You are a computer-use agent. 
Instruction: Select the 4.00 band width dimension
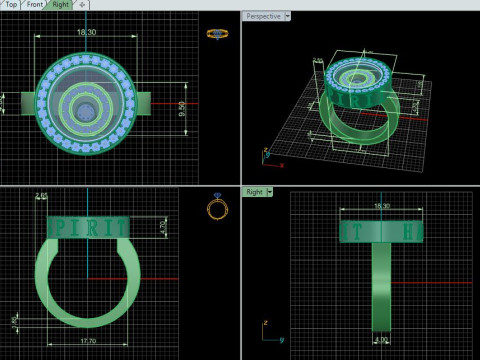[381, 340]
